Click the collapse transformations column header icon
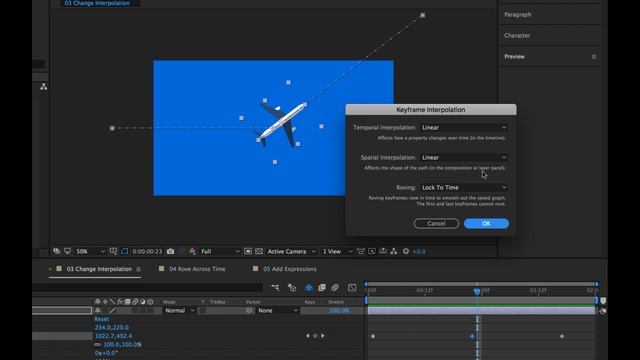This screenshot has height=360, width=640. tap(105, 302)
